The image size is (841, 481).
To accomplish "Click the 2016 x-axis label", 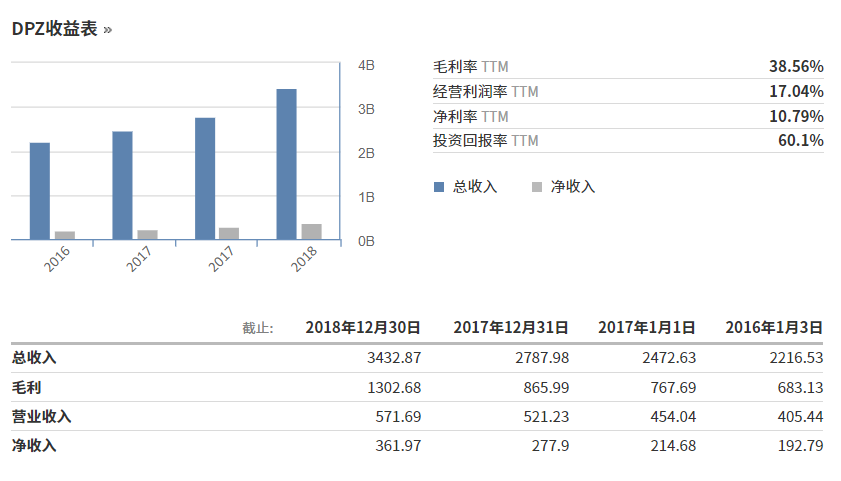I will click(57, 259).
